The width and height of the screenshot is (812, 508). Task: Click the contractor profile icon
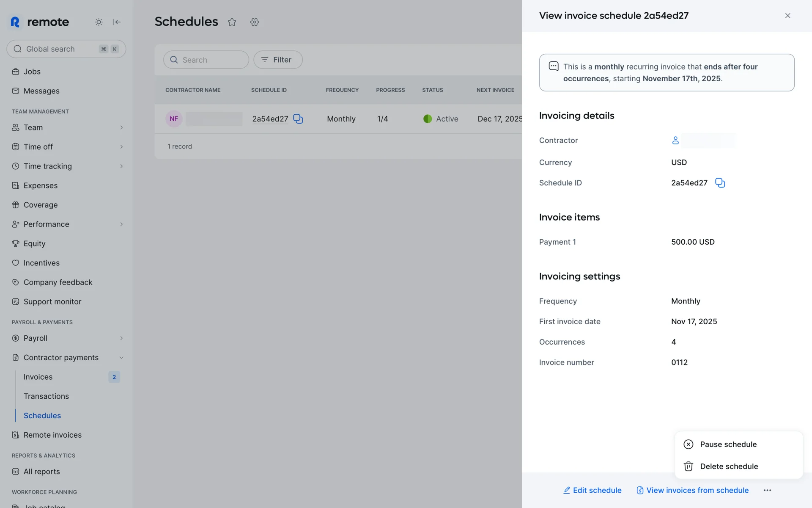675,141
